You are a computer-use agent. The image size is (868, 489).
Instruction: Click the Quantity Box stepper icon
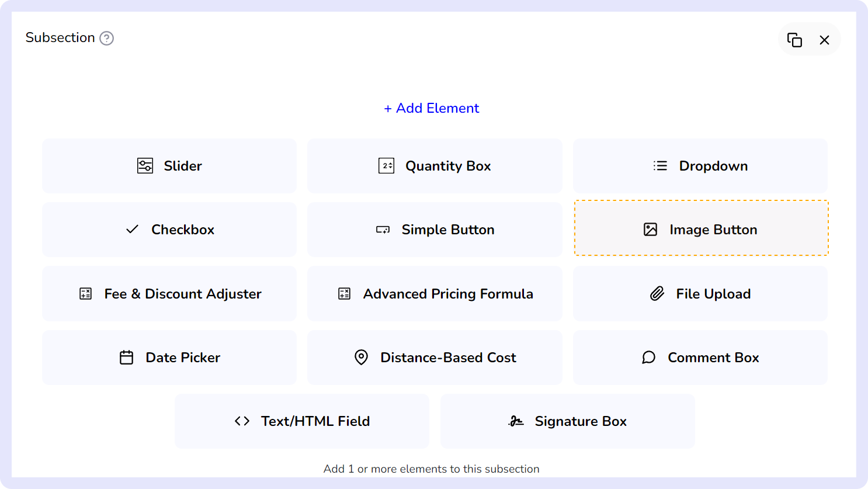386,166
